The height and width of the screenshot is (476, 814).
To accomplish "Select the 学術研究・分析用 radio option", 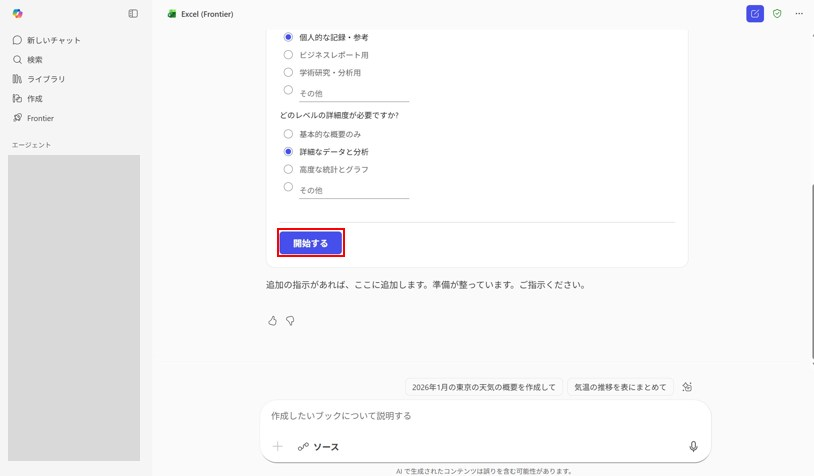I will pos(288,72).
